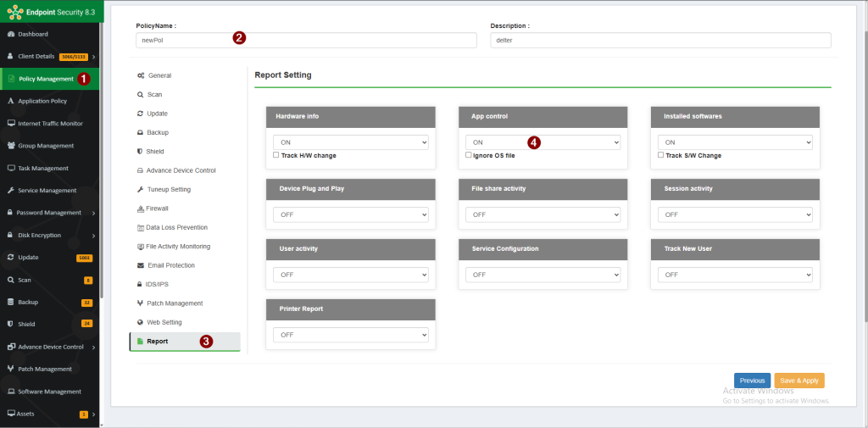Click the Shield icon in policy tabs
The height and width of the screenshot is (428, 868).
click(x=139, y=152)
